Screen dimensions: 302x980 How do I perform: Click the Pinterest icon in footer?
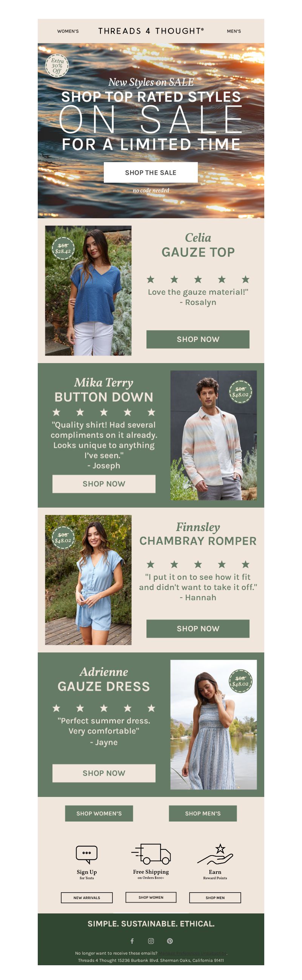tap(170, 941)
